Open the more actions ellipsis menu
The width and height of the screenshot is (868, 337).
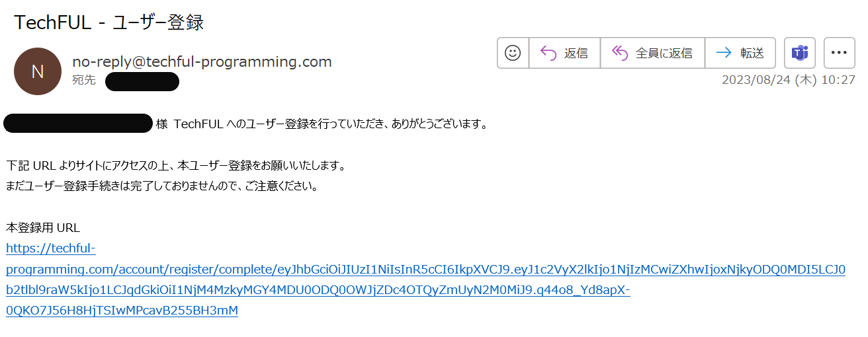(x=839, y=53)
